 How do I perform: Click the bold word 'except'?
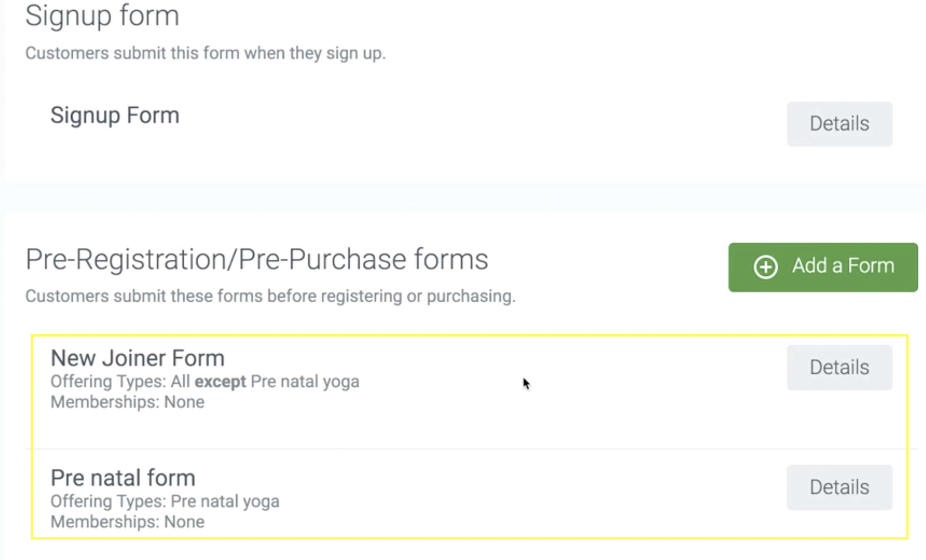(220, 382)
